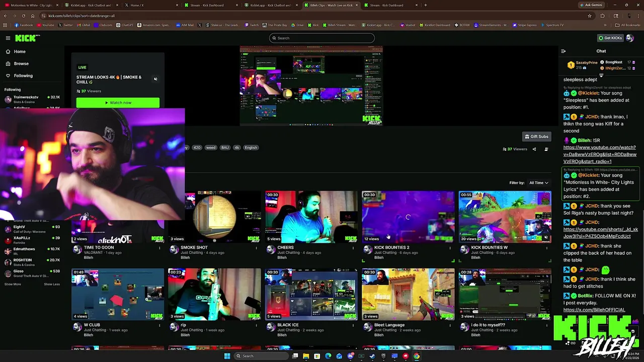Click Show Less in Following list
The height and width of the screenshot is (362, 644).
point(52,284)
